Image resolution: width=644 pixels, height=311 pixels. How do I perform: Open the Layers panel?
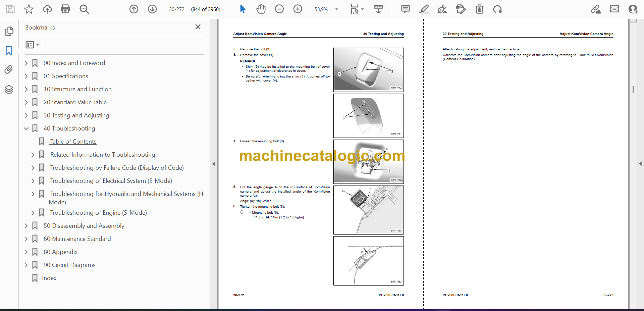coord(9,90)
